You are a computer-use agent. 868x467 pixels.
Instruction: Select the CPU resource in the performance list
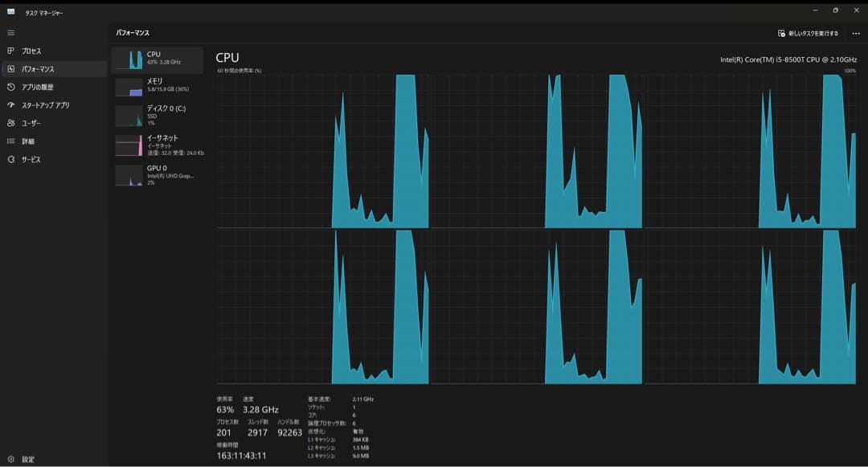158,59
